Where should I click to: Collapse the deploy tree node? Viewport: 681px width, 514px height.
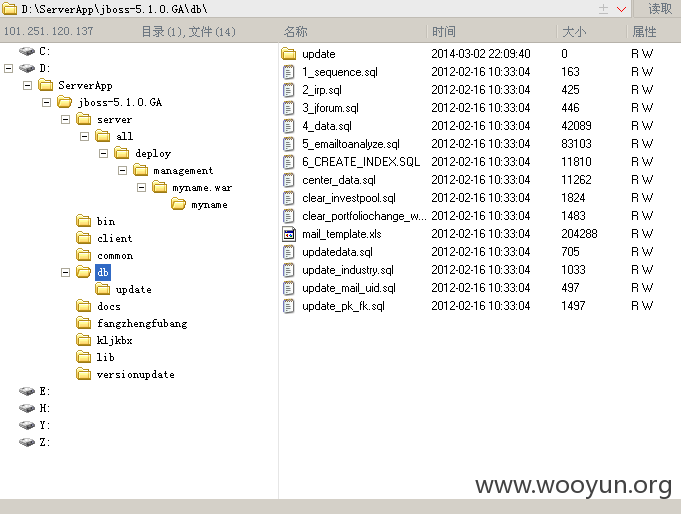pyautogui.click(x=103, y=153)
